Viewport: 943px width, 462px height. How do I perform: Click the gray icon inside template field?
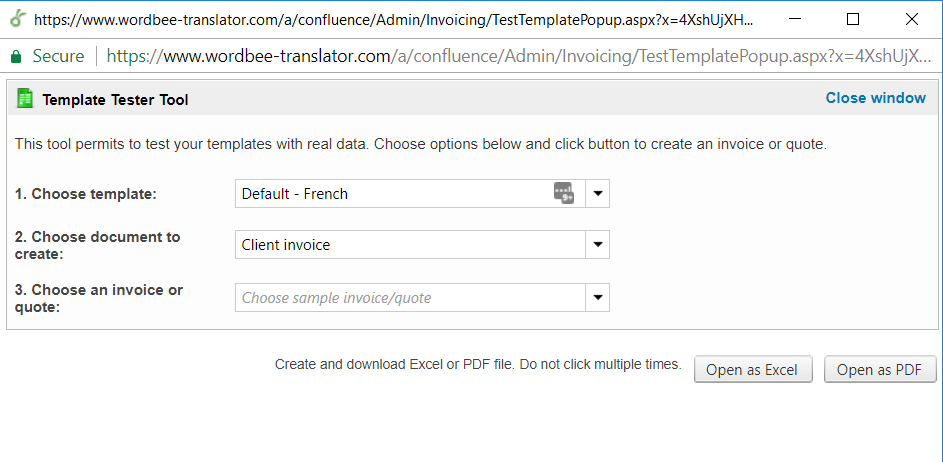[x=564, y=193]
